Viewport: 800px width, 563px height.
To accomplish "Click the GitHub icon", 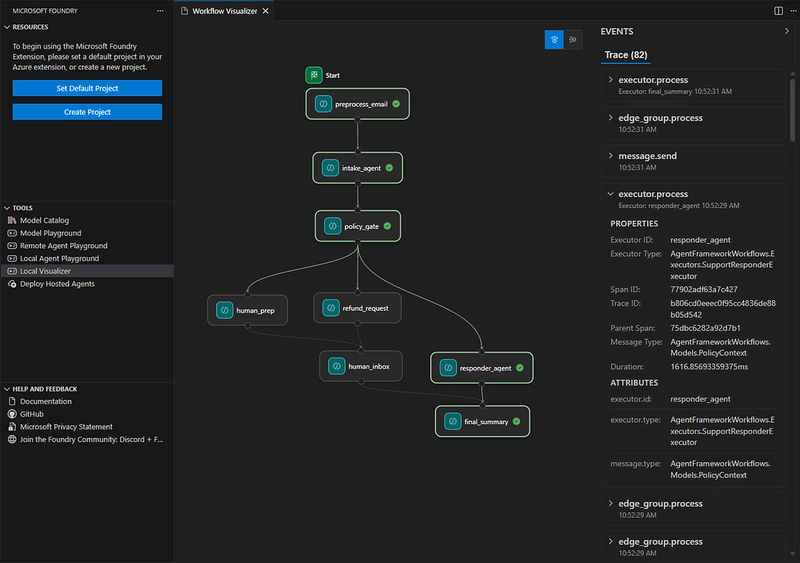I will click(12, 414).
